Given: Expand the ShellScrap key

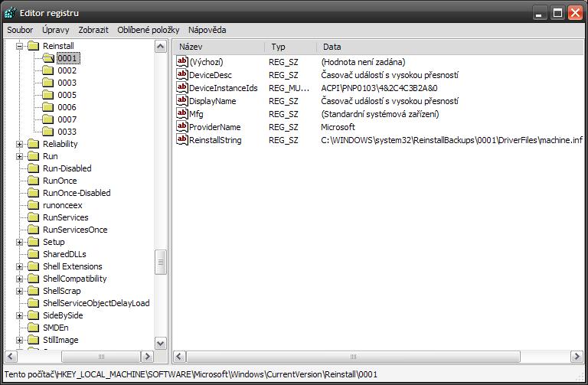Looking at the screenshot, I should (19, 291).
